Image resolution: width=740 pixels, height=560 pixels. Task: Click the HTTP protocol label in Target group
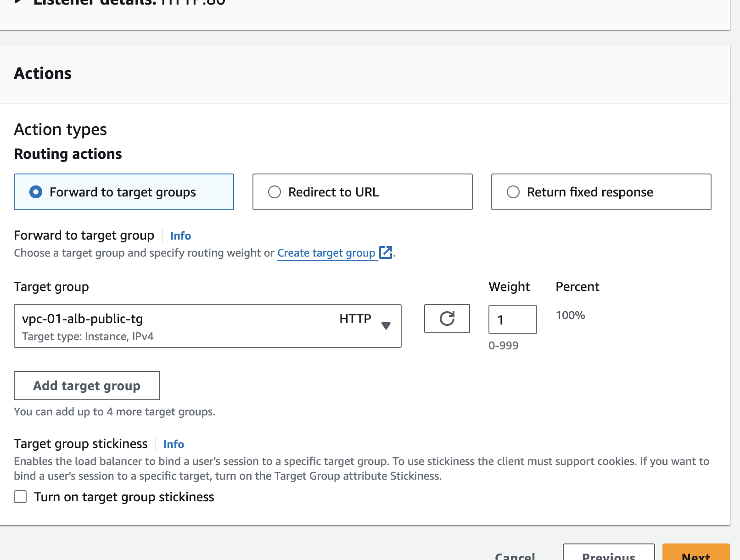[355, 319]
